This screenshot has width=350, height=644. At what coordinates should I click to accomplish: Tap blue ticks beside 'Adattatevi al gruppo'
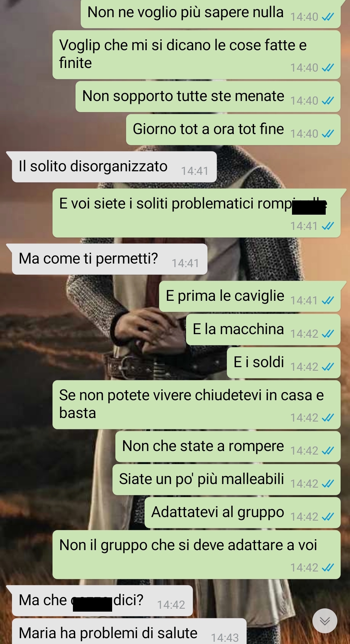pos(328,516)
